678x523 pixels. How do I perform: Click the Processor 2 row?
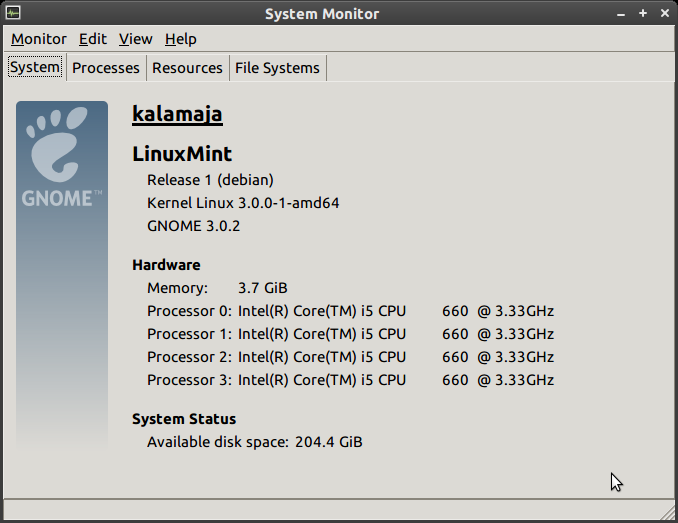[350, 357]
